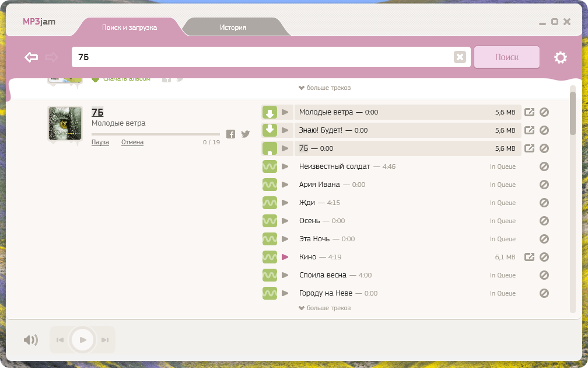
Task: Cancel queued Жди track
Action: pos(544,202)
